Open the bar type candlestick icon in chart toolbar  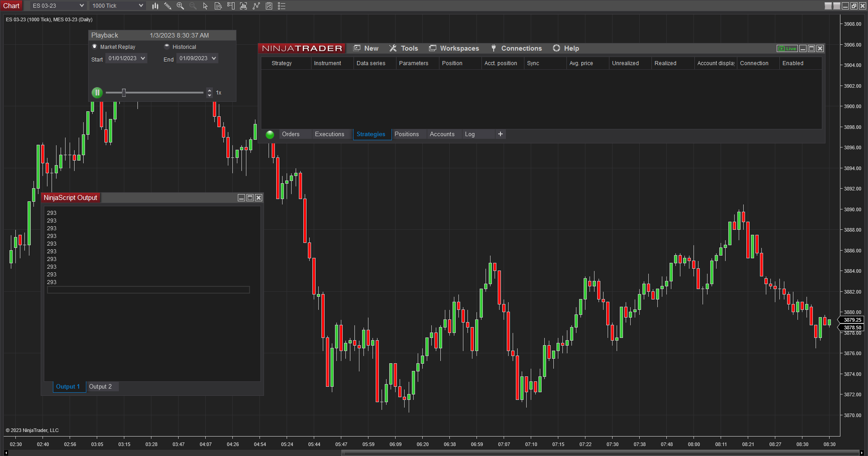point(155,6)
